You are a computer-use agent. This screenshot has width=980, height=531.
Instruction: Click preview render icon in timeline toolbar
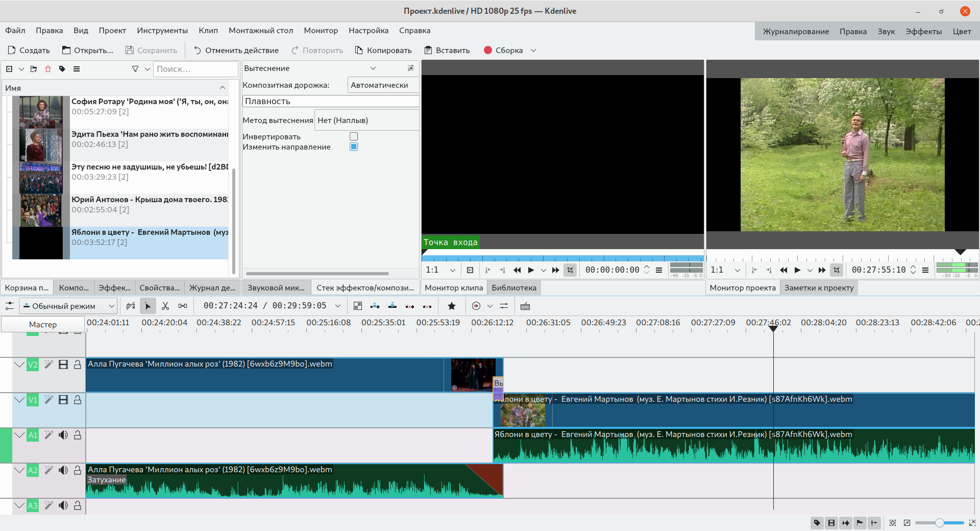[476, 306]
